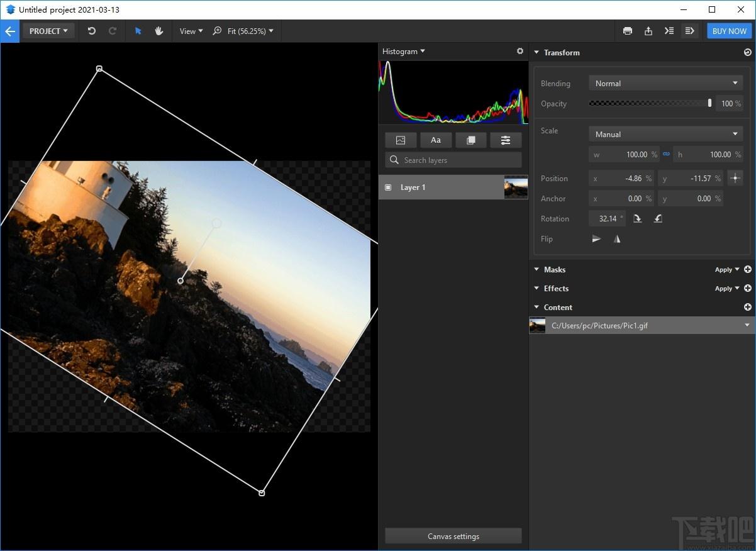The width and height of the screenshot is (756, 551).
Task: Click the anchor x 0.00 field
Action: pos(621,199)
